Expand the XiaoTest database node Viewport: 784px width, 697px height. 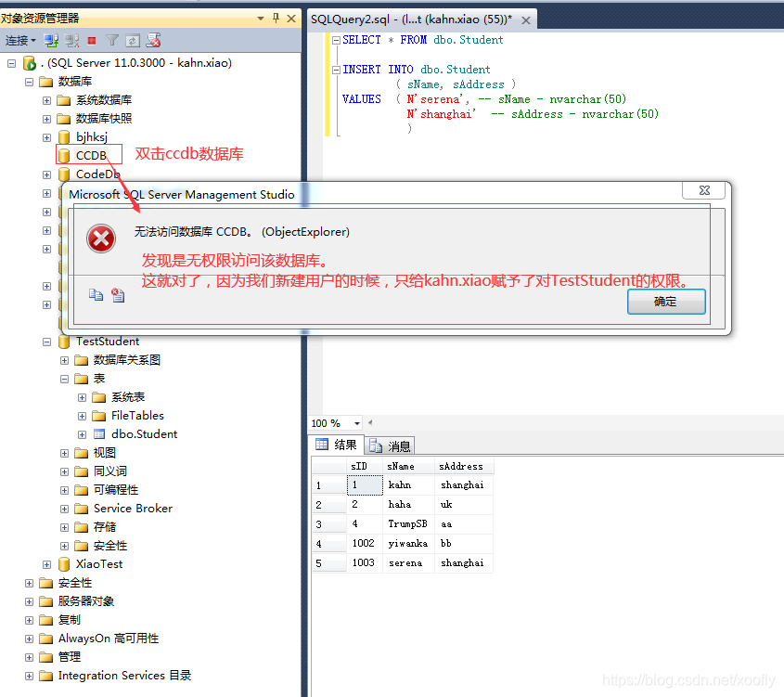[46, 564]
